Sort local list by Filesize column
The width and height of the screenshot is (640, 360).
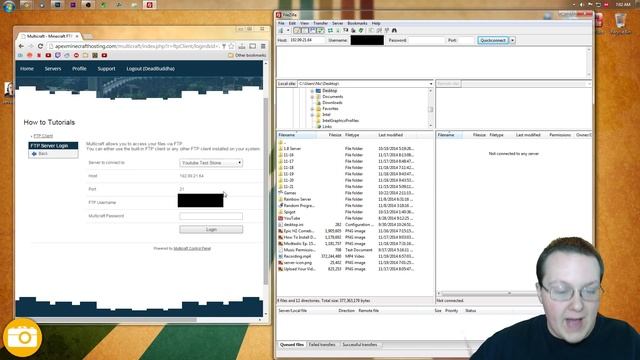335,135
